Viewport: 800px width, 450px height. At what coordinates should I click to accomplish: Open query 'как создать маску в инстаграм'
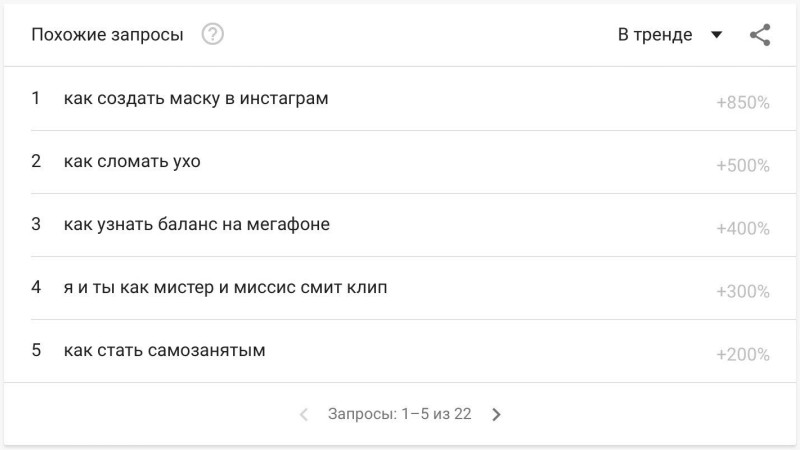[196, 98]
